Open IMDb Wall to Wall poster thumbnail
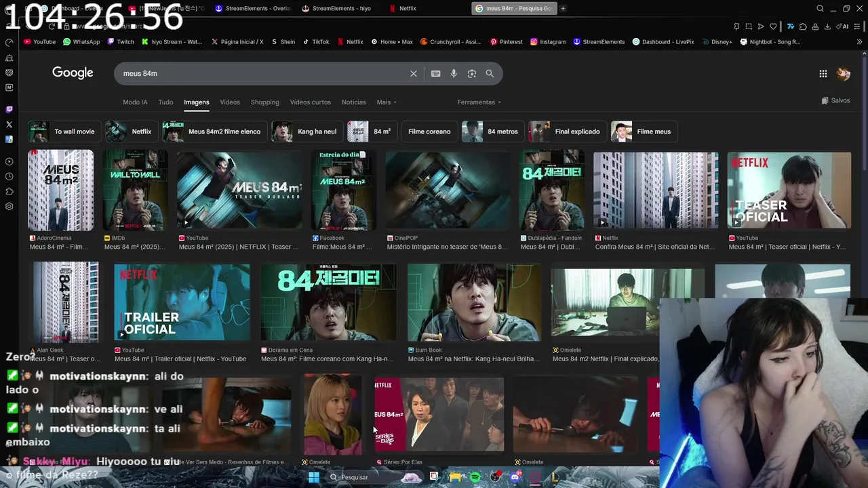The height and width of the screenshot is (488, 868). coord(135,190)
